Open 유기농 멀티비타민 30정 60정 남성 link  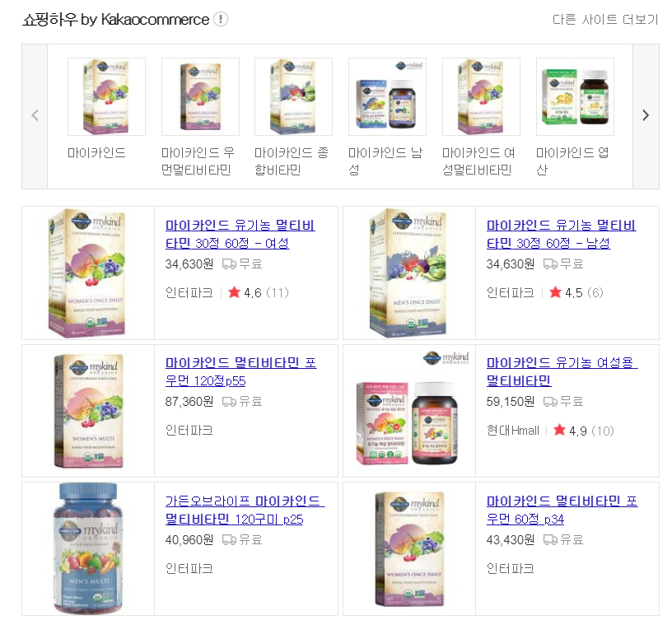(x=561, y=234)
